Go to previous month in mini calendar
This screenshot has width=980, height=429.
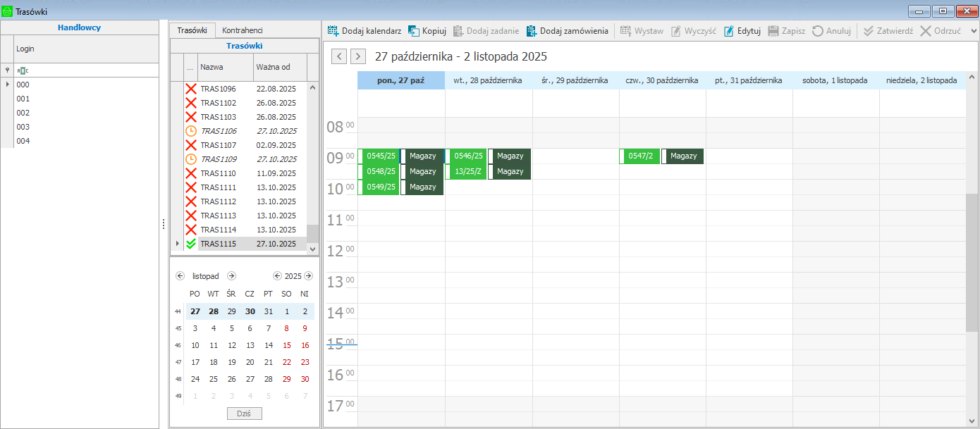180,276
